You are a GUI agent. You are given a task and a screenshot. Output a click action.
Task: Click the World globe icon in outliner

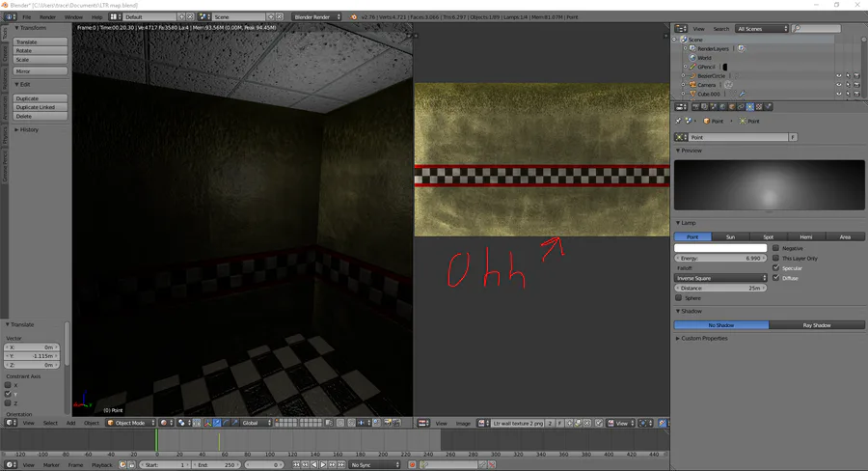[x=692, y=58]
